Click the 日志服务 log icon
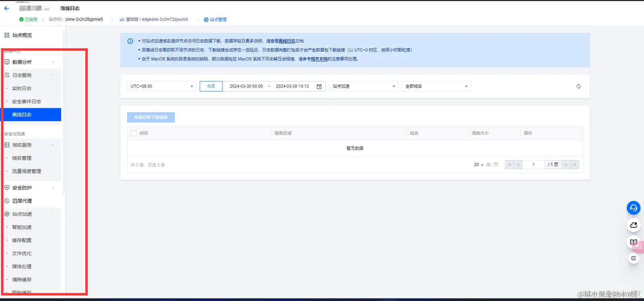Viewport: 644px width, 301px height. 7,75
